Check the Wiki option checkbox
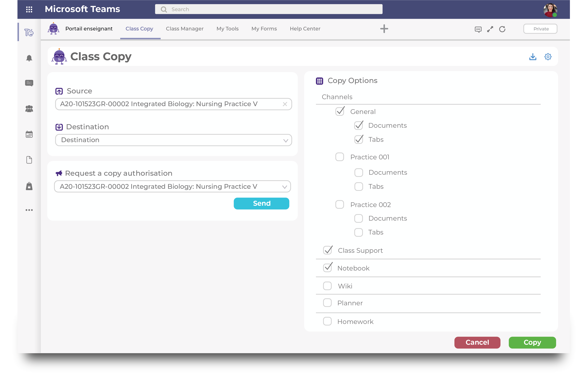 coord(327,286)
